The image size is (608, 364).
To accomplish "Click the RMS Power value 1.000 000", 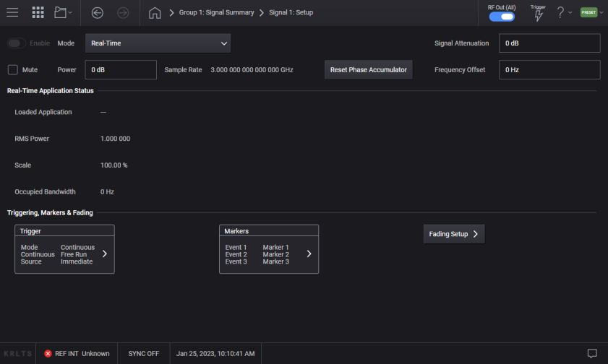I will click(115, 139).
